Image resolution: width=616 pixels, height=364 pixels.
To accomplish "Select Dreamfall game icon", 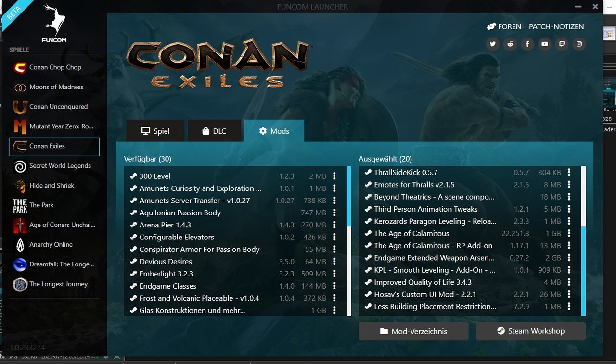I will point(20,264).
